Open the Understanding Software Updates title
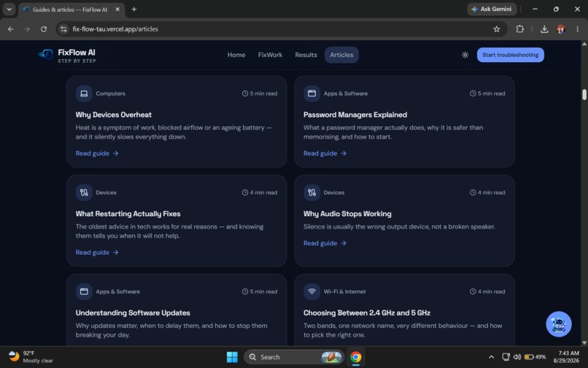 [133, 313]
